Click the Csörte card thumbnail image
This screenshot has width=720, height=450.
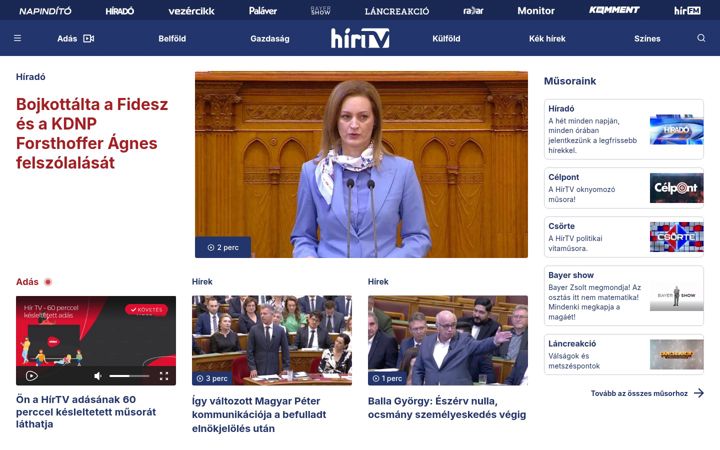(x=676, y=237)
